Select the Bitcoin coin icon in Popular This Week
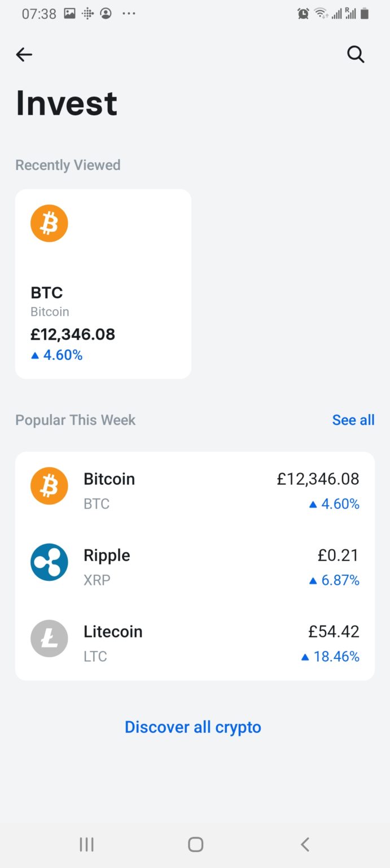The image size is (390, 868). tap(49, 486)
